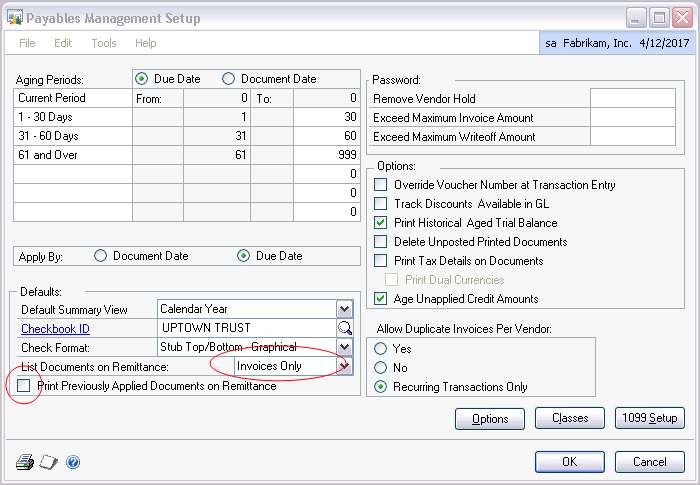Check Print Previously Applied Documents on Remittance
This screenshot has width=700, height=485.
pos(23,385)
